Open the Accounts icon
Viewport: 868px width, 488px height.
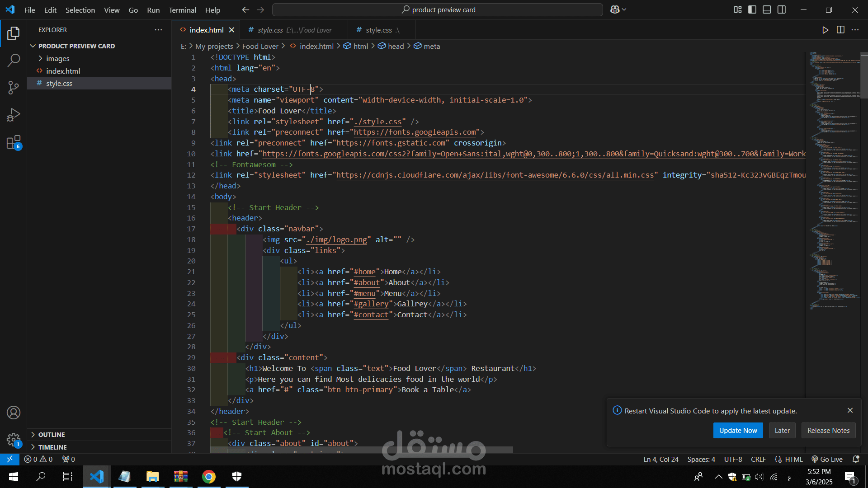[14, 413]
